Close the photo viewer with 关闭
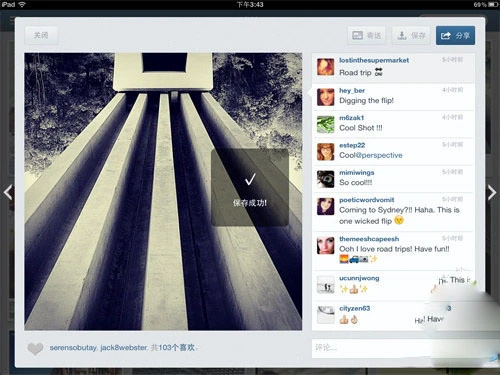 point(41,35)
